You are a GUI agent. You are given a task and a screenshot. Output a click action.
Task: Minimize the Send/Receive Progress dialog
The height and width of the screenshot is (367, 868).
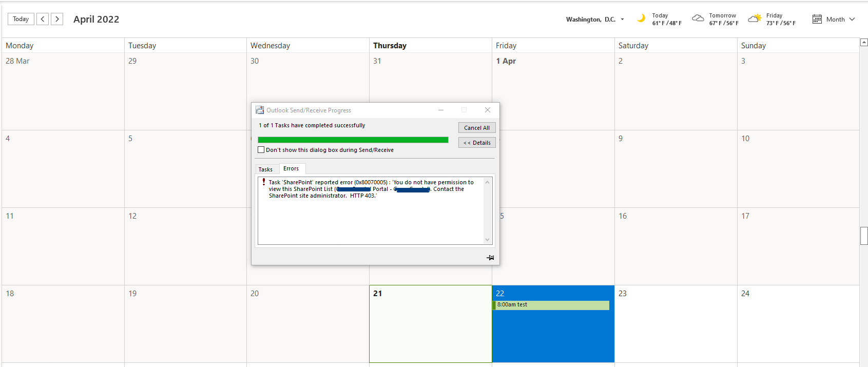[x=441, y=110]
